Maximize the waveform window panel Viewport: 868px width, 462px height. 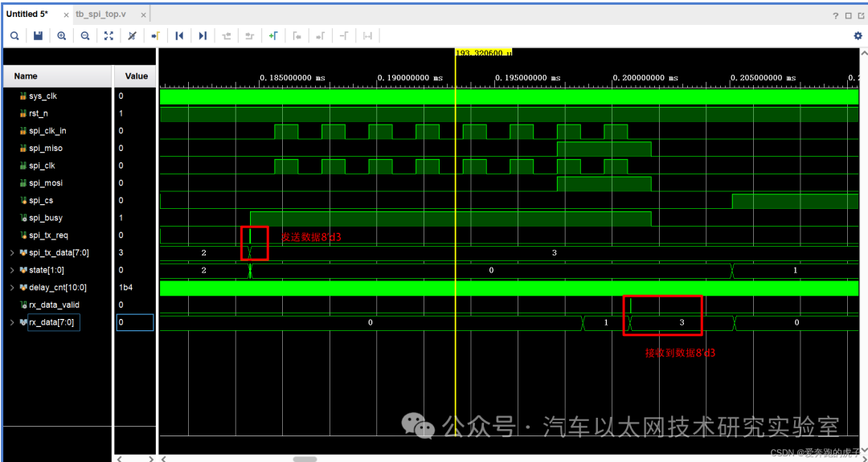pos(848,15)
